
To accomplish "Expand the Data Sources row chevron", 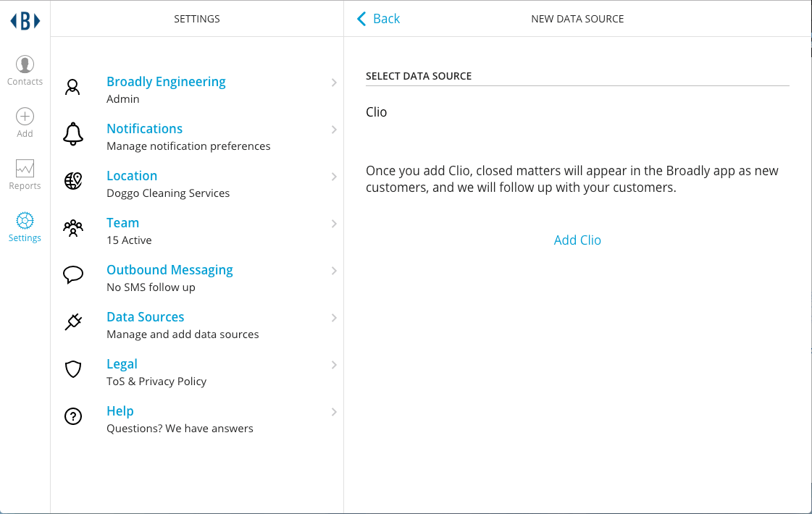I will coord(334,318).
